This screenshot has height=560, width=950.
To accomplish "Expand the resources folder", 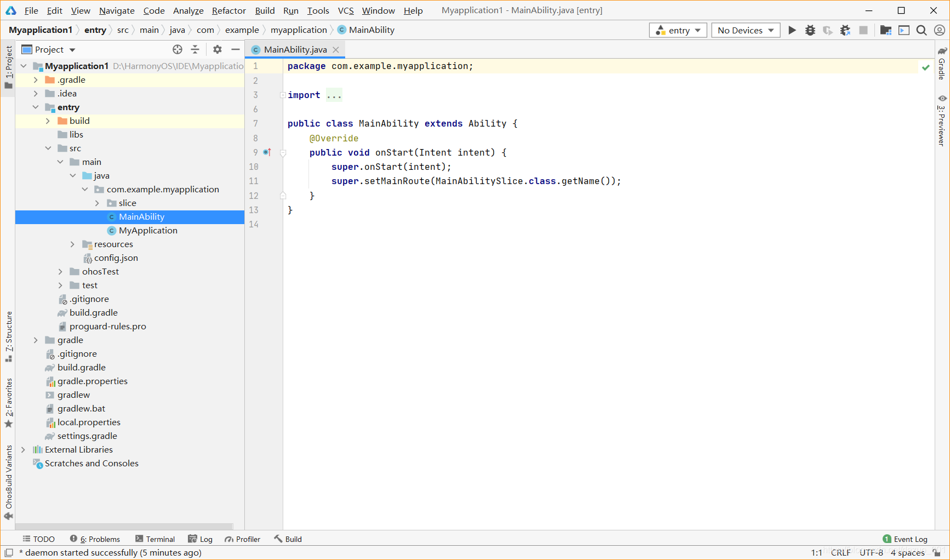I will pyautogui.click(x=72, y=244).
